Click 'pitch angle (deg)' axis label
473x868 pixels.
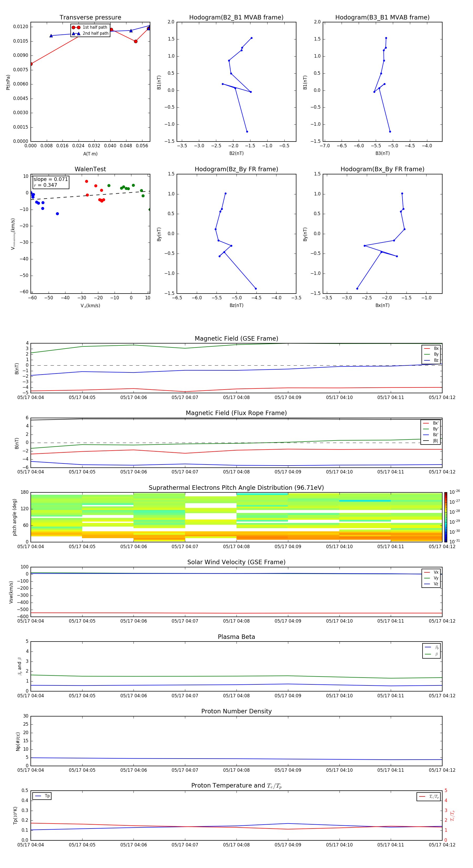pos(14,517)
